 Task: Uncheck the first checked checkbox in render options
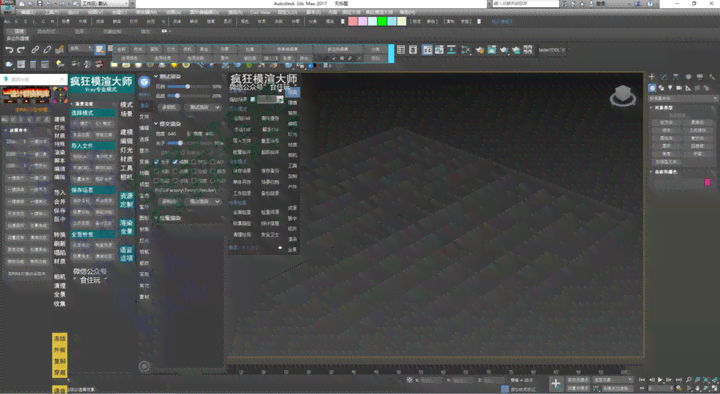pyautogui.click(x=157, y=162)
